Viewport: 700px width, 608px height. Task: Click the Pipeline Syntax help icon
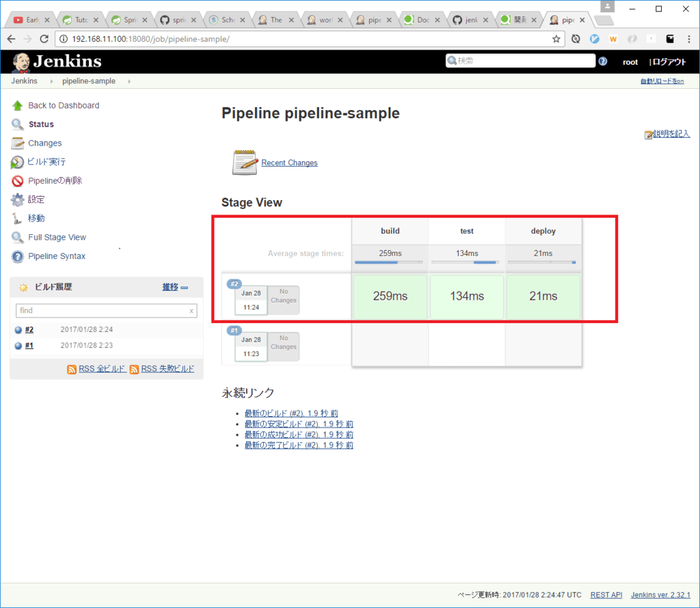tap(17, 257)
